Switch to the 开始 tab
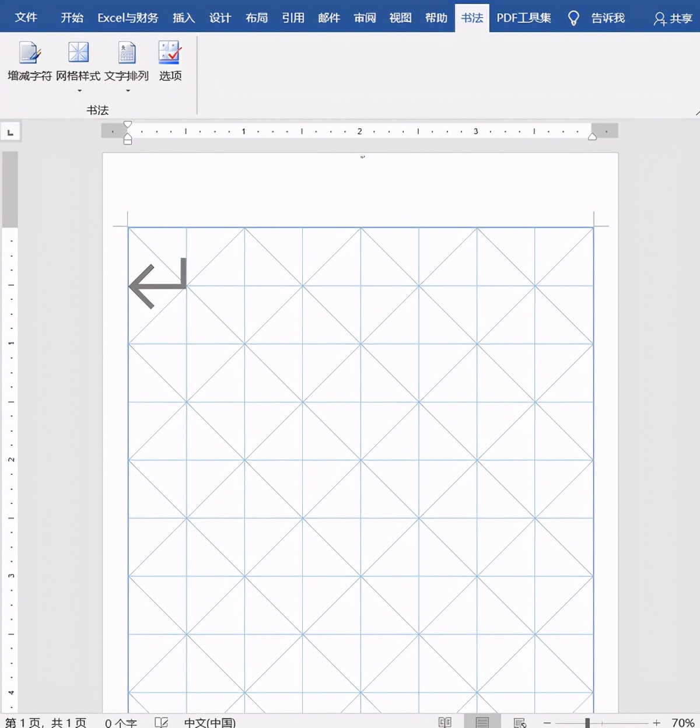 coord(72,17)
